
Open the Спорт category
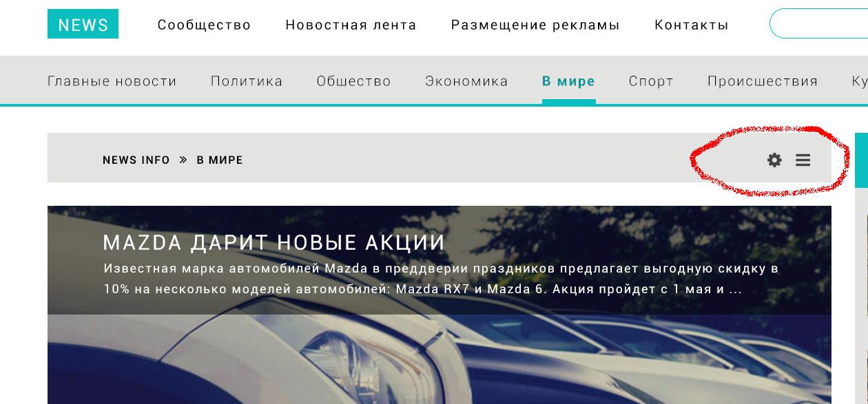click(651, 81)
